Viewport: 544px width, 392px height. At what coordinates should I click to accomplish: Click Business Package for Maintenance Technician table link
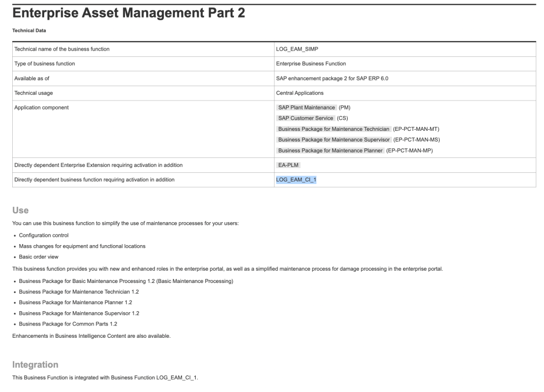click(x=333, y=129)
